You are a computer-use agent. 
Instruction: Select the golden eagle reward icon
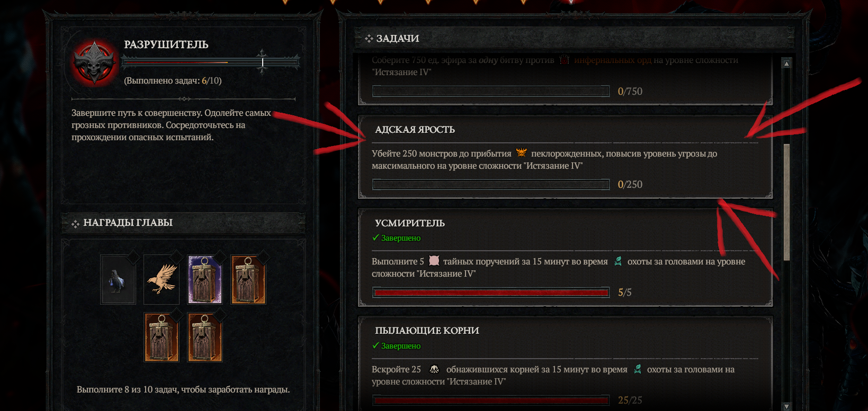click(x=162, y=280)
